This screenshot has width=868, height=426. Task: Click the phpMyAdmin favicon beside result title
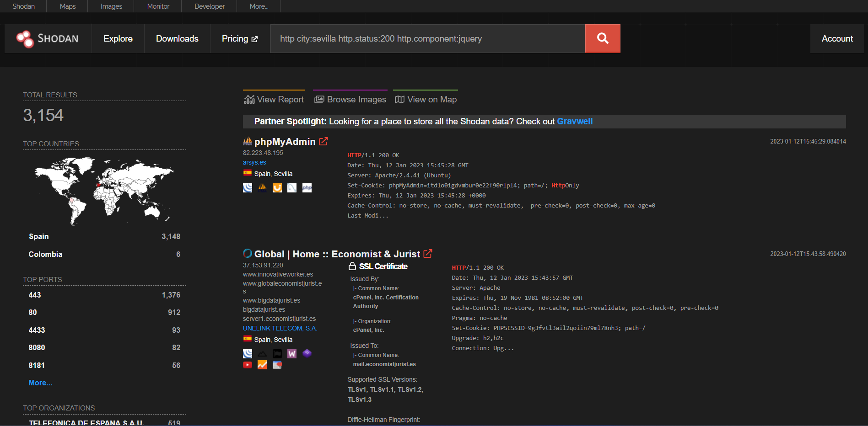click(x=248, y=141)
